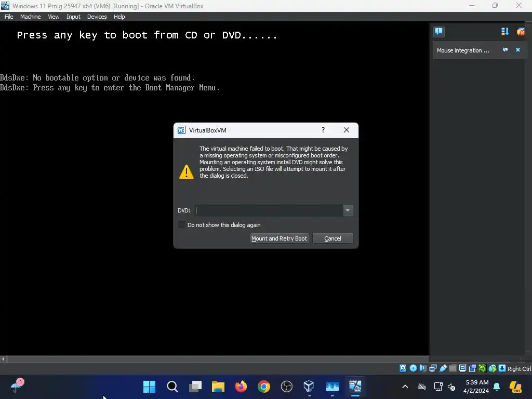Launch Google Chrome from the taskbar
532x399 pixels.
pyautogui.click(x=263, y=387)
